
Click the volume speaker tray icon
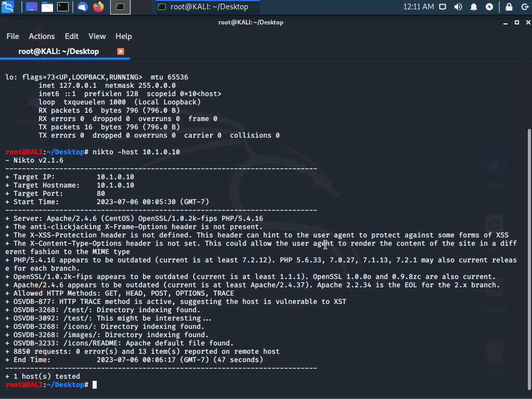458,7
